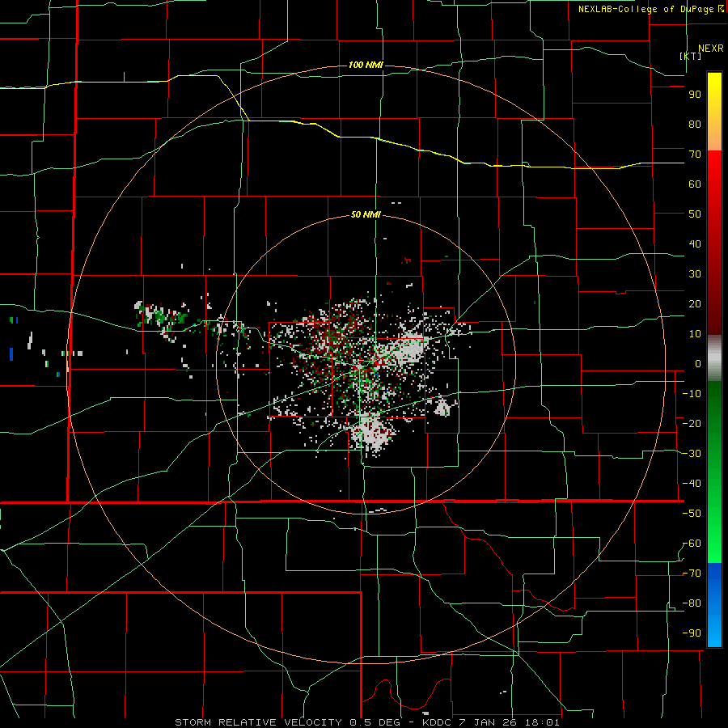728x728 pixels.
Task: Click the -60 value on the velocity scale
Action: click(x=692, y=544)
